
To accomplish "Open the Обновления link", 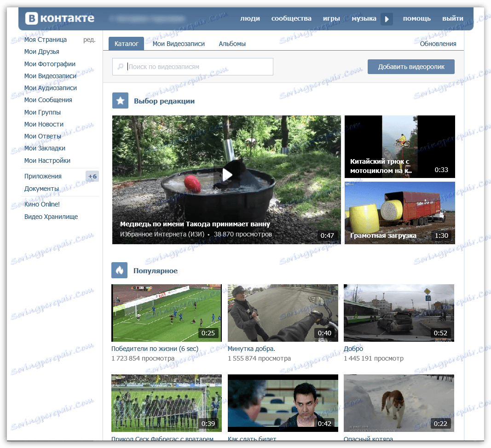I will (x=438, y=44).
